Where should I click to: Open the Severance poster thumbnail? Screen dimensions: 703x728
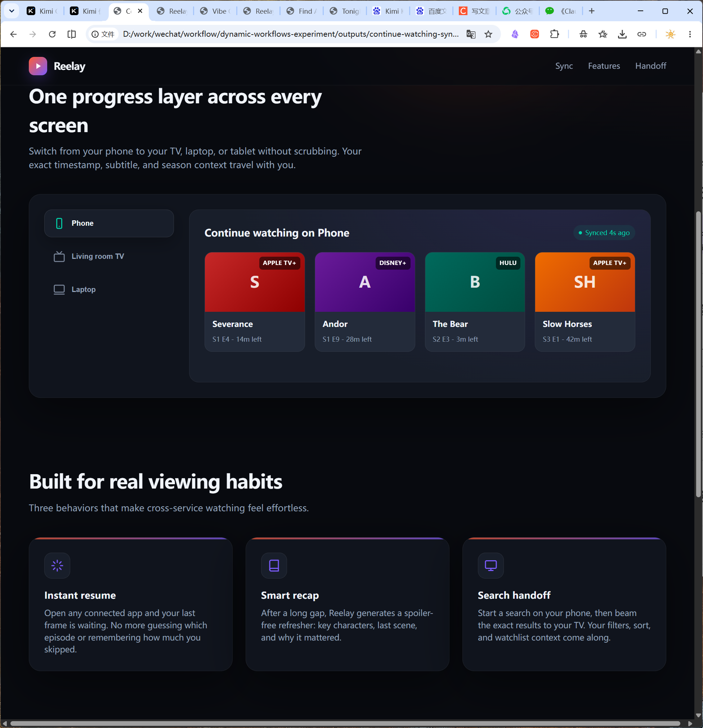point(255,282)
